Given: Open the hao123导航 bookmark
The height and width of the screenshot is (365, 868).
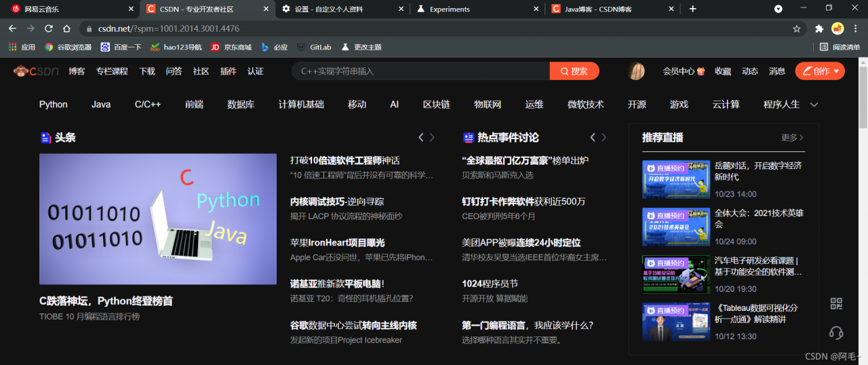Looking at the screenshot, I should coord(176,47).
